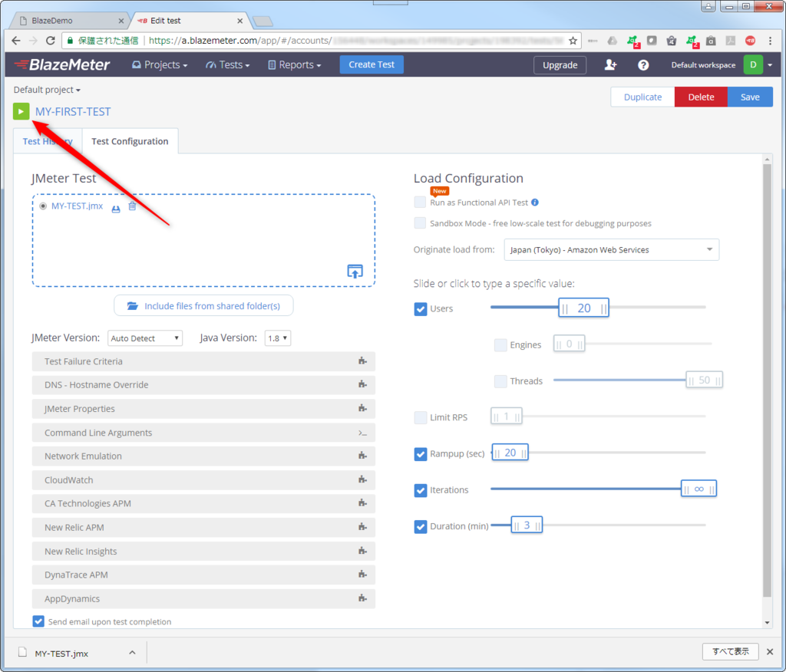The image size is (786, 672).
Task: Open the Chrome three-dot menu
Action: 771,41
